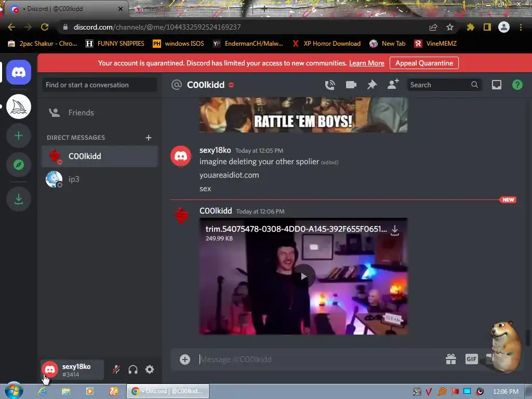Click sexy18ko avatar in chat
The width and height of the screenshot is (532, 399).
[x=181, y=156]
